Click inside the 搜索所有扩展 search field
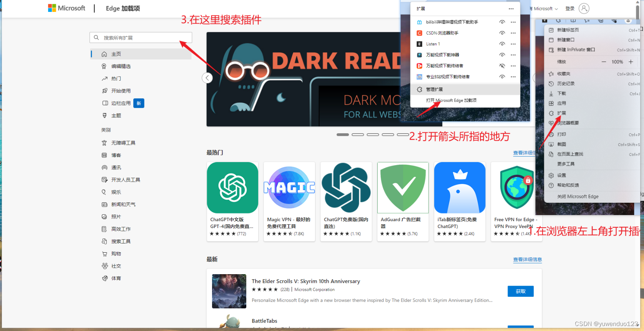Screen dimensions: 644x331 141,38
